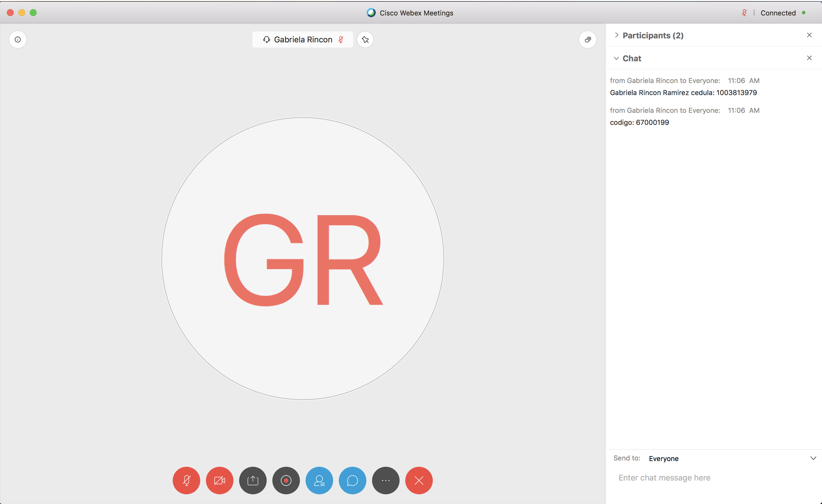Close the window with the red button

point(10,13)
